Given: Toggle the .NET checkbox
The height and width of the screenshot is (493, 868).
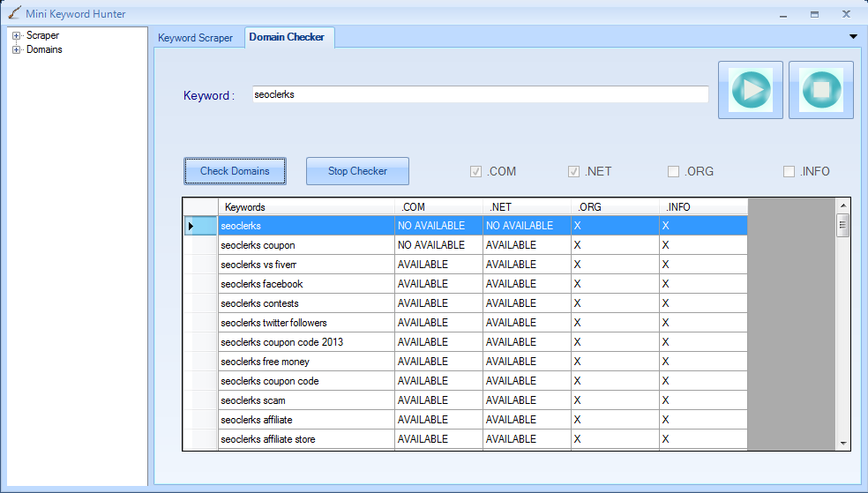Looking at the screenshot, I should tap(573, 171).
